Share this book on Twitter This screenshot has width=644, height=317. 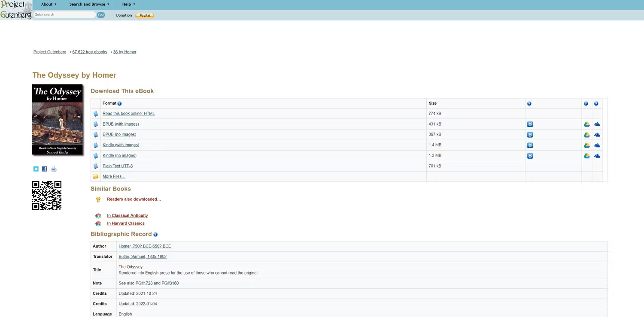(36, 169)
